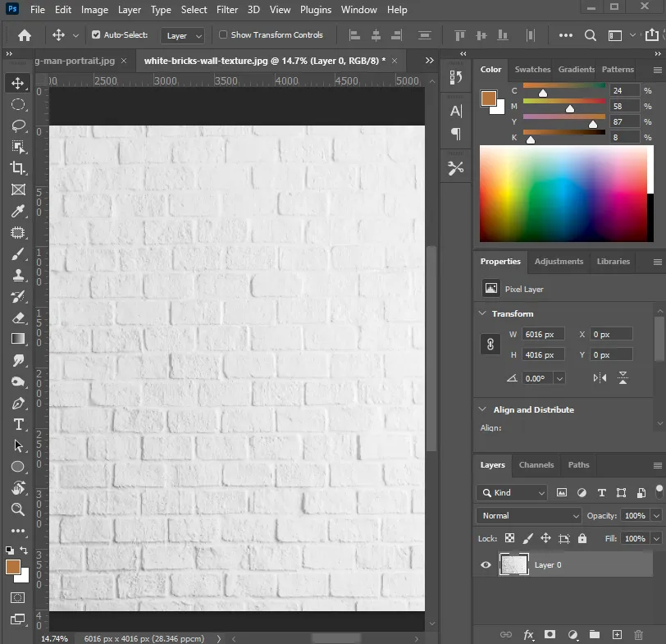This screenshot has width=666, height=644.
Task: Open the Auto-Select Layer dropdown
Action: pyautogui.click(x=183, y=36)
